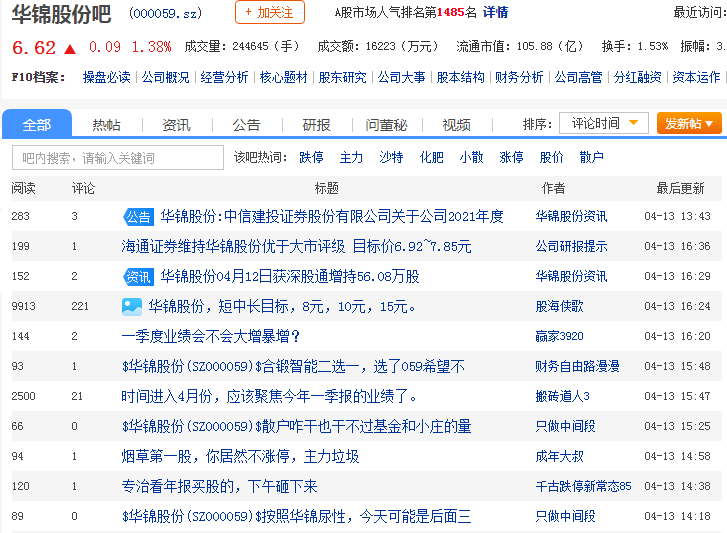Open post 海通证券维持华锦股份优于大市评级
Screen dimensions: 727x533
tap(297, 247)
